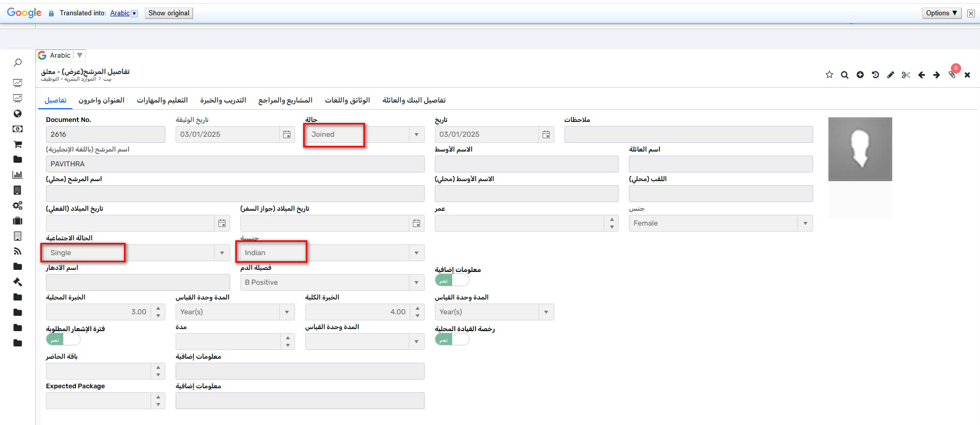Expand the Joined status dropdown arrow

click(x=416, y=135)
